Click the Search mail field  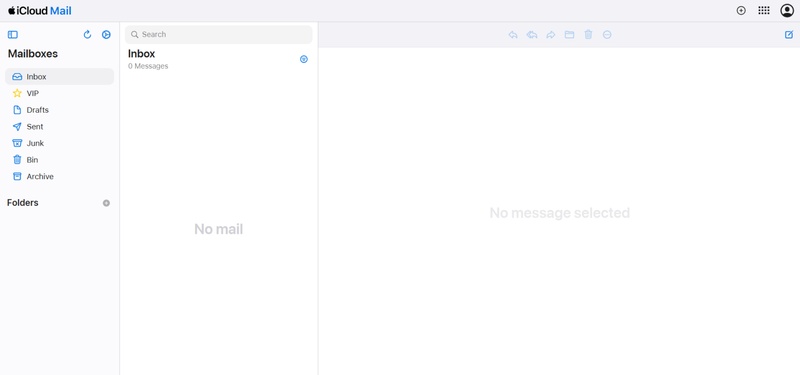click(x=218, y=35)
